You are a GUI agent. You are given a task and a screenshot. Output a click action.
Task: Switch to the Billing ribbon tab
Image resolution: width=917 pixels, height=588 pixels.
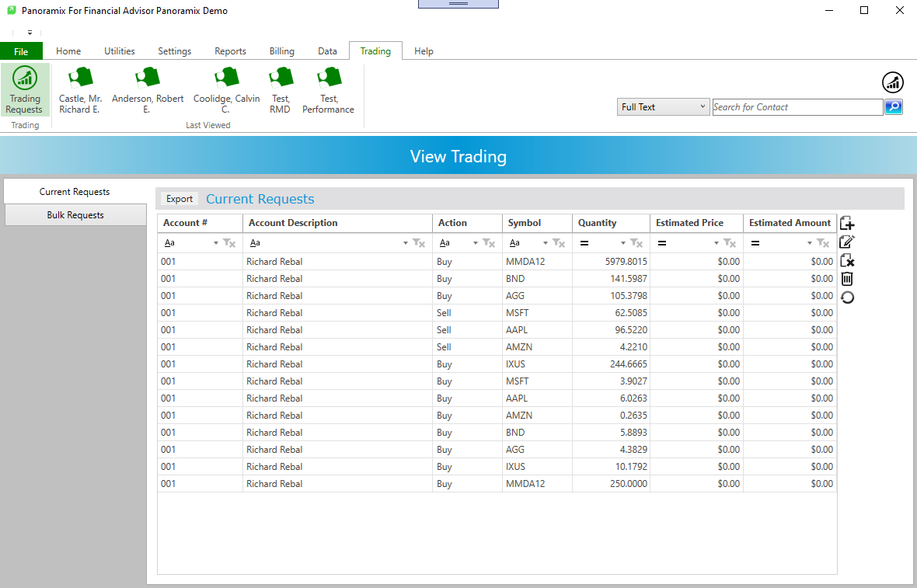281,51
